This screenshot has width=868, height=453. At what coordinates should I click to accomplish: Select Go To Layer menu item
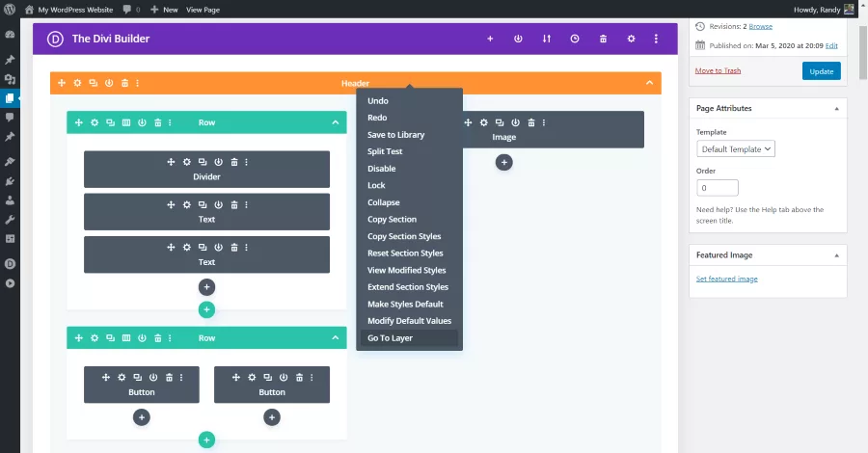[409, 338]
